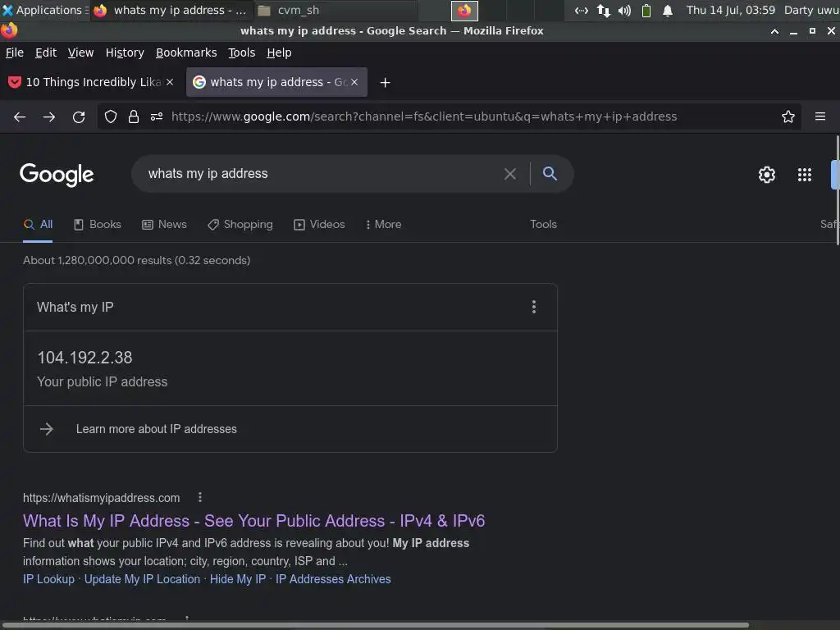Bookmark this page with the star icon
840x630 pixels.
pyautogui.click(x=787, y=116)
